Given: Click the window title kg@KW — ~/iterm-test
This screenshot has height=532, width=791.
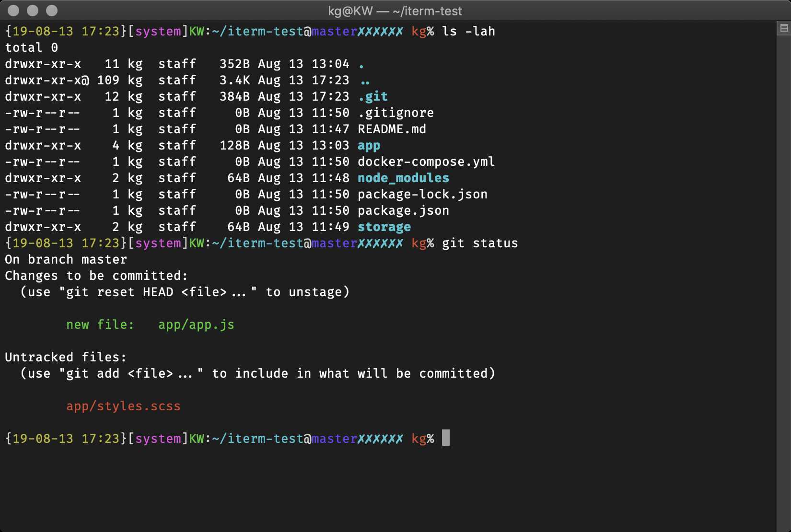Looking at the screenshot, I should (395, 11).
